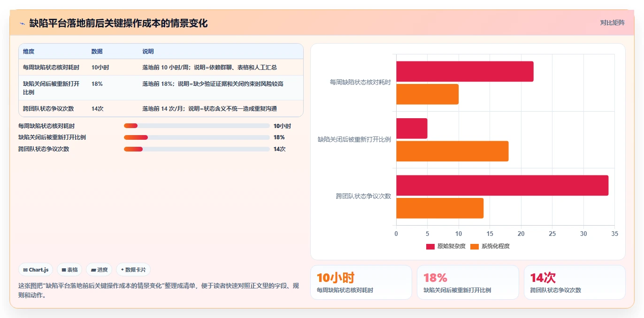The image size is (644, 318).
Task: Click the 18% value beside the progress bar
Action: (279, 137)
